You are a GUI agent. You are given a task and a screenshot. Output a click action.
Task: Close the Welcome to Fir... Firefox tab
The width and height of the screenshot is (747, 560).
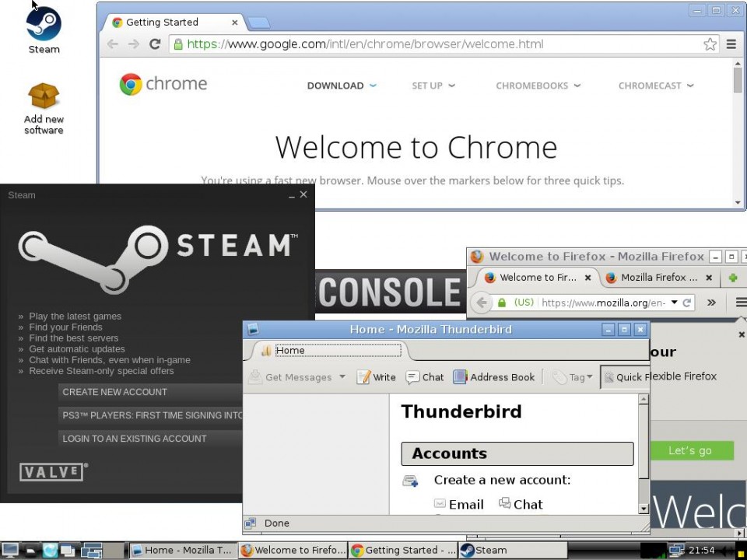tap(588, 278)
